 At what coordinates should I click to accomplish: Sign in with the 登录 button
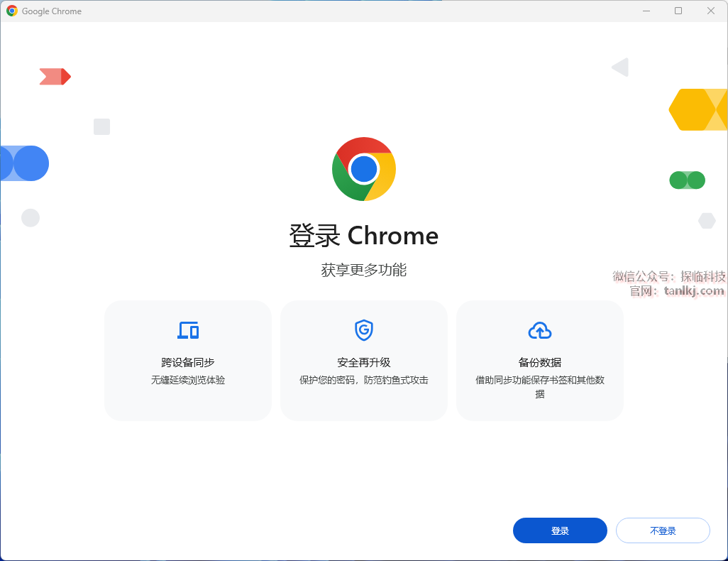pos(560,530)
